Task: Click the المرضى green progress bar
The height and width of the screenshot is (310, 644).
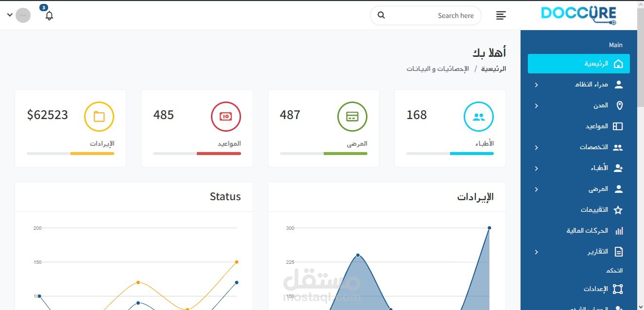Action: point(346,154)
